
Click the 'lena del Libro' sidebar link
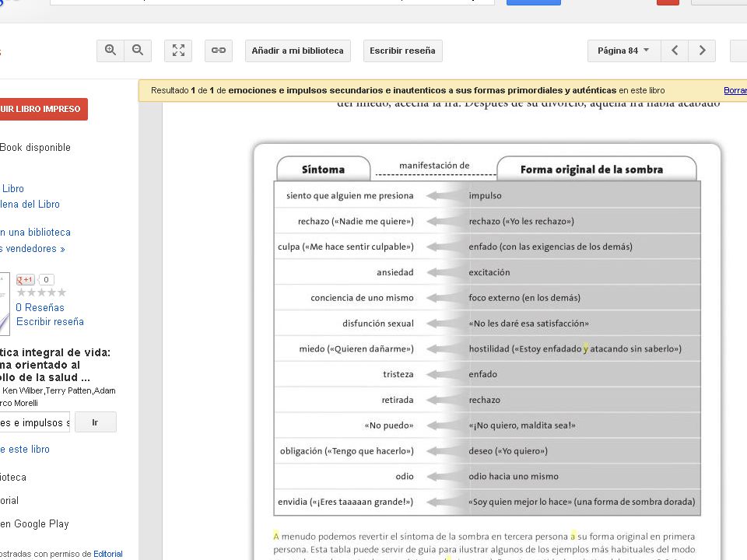[x=30, y=205]
